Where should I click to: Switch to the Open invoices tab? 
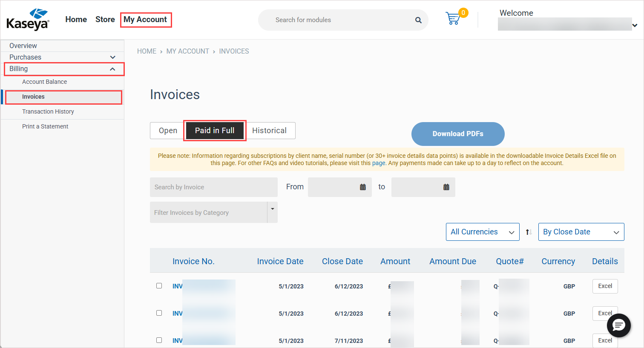(168, 131)
